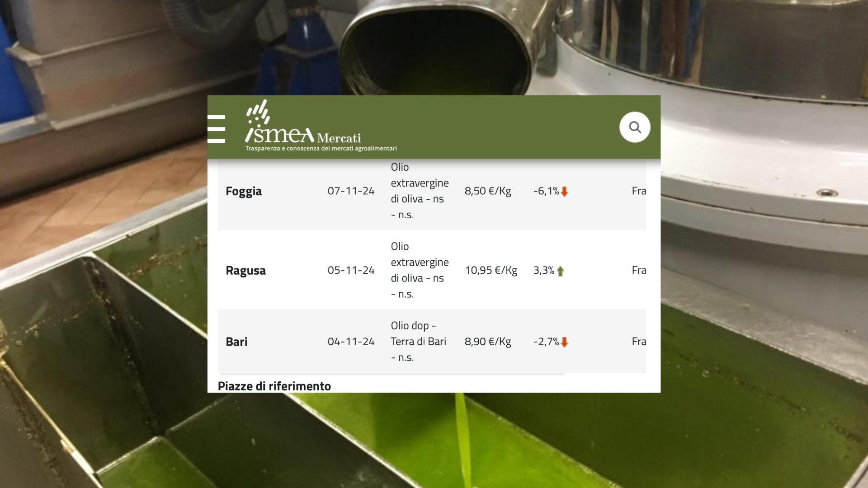Select the Ragusa market name
Image resolution: width=868 pixels, height=488 pixels.
pos(245,270)
